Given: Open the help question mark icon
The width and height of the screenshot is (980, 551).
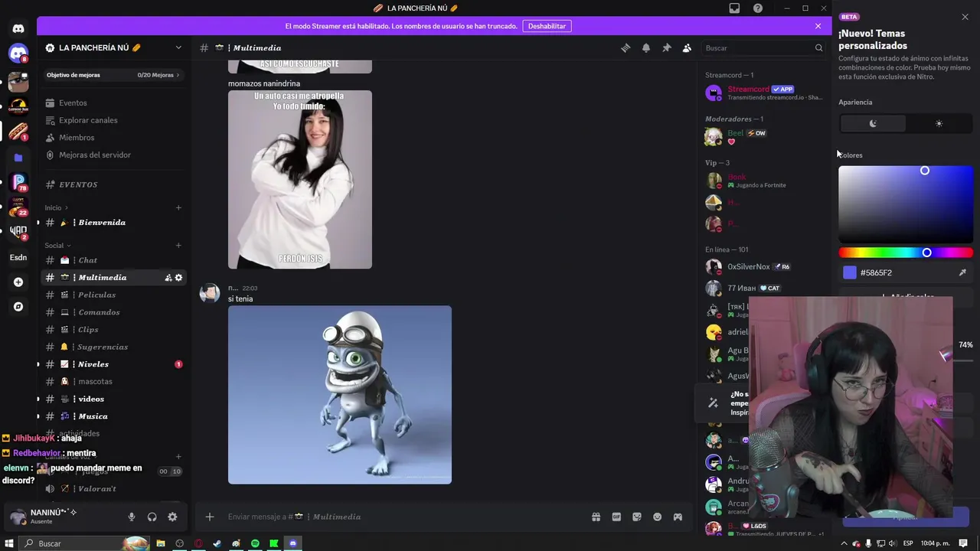Looking at the screenshot, I should (757, 8).
